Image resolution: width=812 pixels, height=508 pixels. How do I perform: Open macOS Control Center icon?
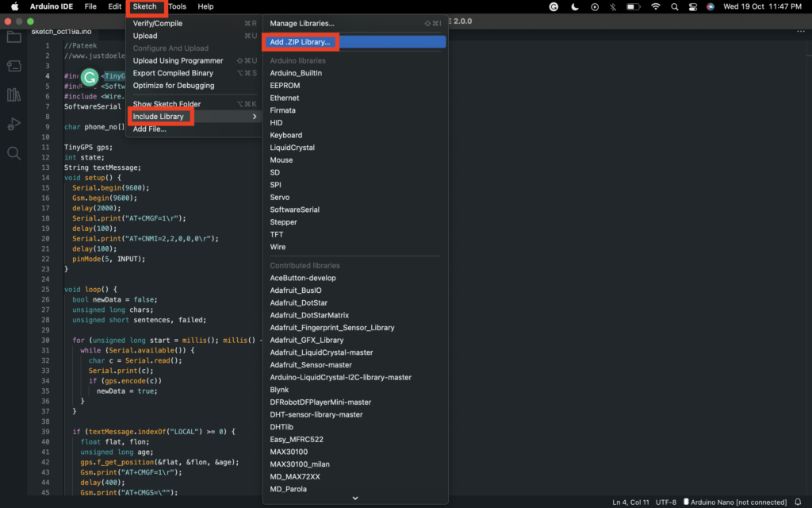pyautogui.click(x=692, y=6)
